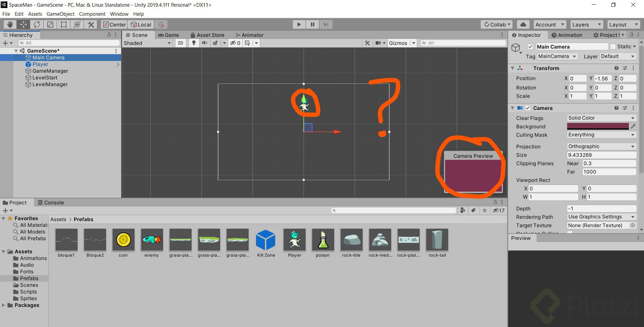Viewport: 644px width, 327px height.
Task: Open Clear Flags dropdown
Action: pos(601,118)
